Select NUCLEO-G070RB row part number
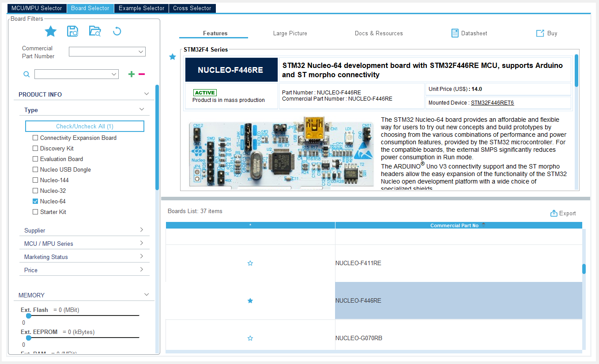599x364 pixels. pyautogui.click(x=358, y=338)
